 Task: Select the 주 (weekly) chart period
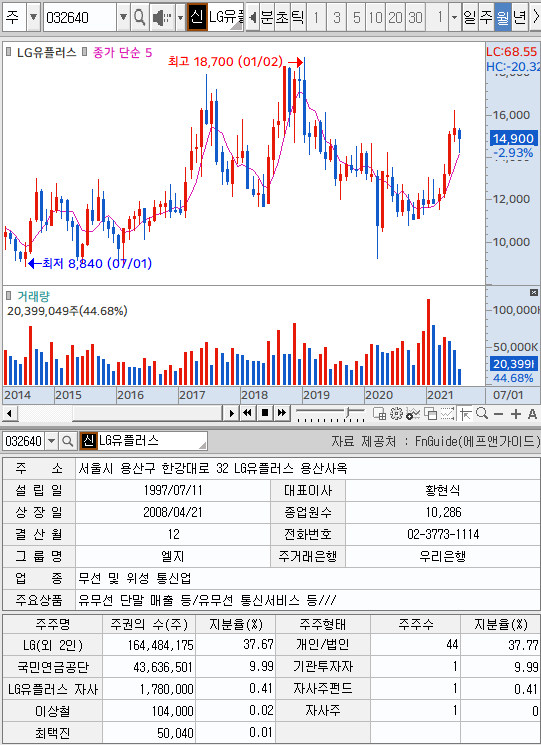[485, 18]
